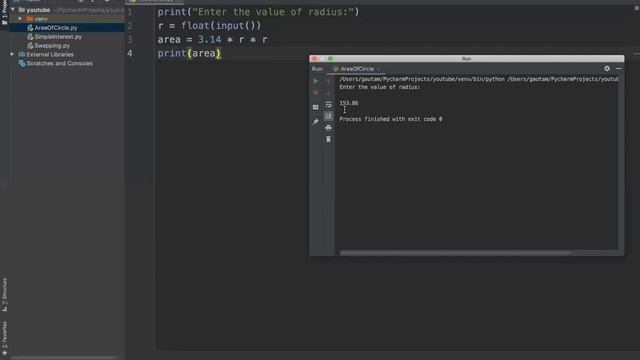Image resolution: width=640 pixels, height=360 pixels.
Task: Toggle Scroll to End in Run console
Action: pos(329,116)
